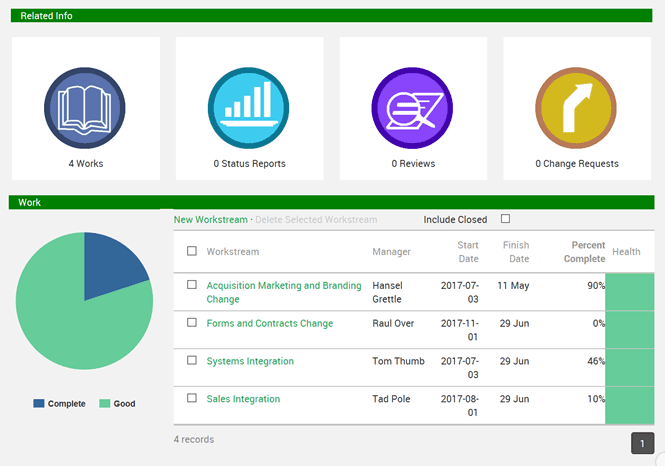Open the Sales Integration workstream link

243,399
